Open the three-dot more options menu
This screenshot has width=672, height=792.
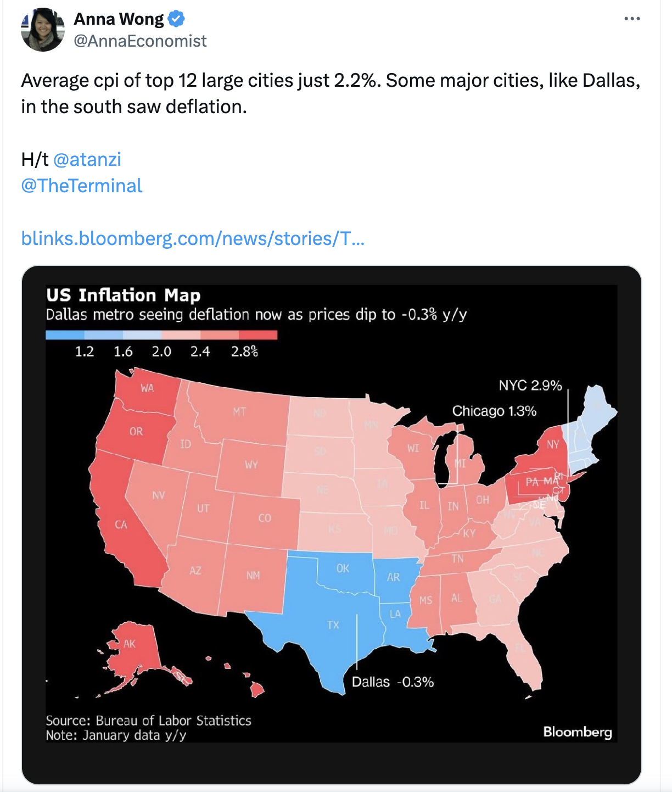tap(632, 19)
